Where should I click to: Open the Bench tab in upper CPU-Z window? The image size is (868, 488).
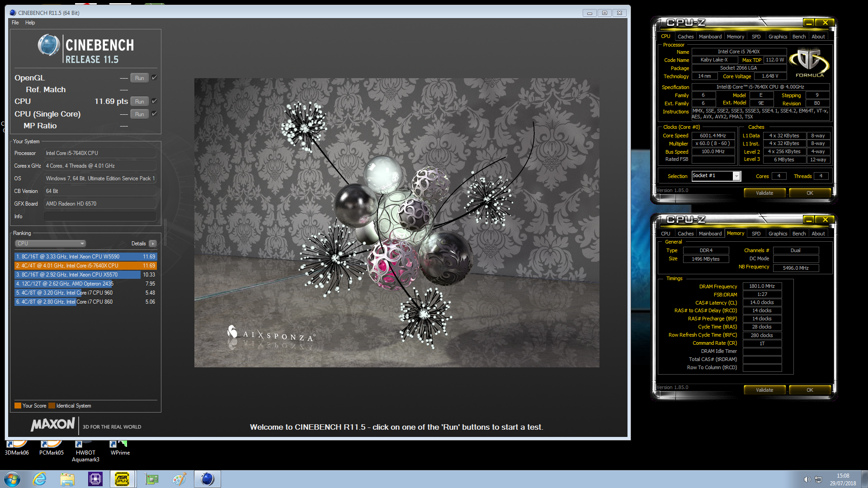[799, 37]
